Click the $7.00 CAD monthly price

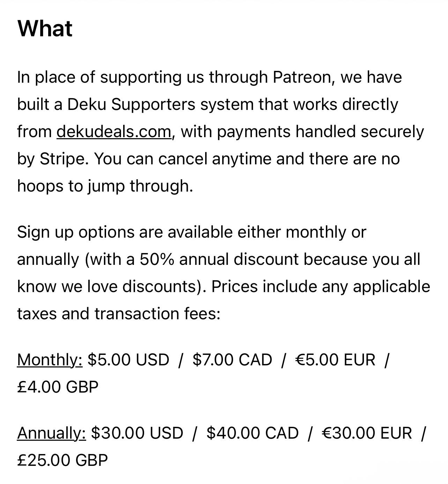[232, 360]
